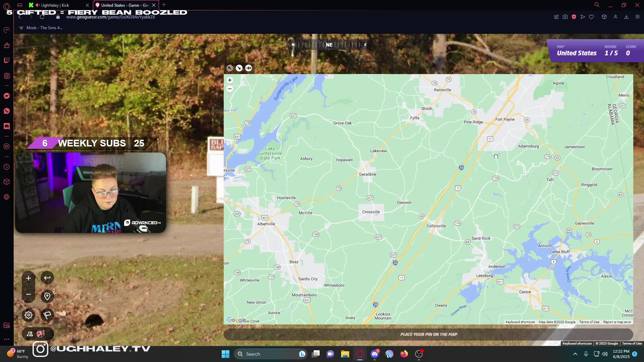The height and width of the screenshot is (362, 644).
Task: Open Twitch in the sidebar
Action: [7, 60]
